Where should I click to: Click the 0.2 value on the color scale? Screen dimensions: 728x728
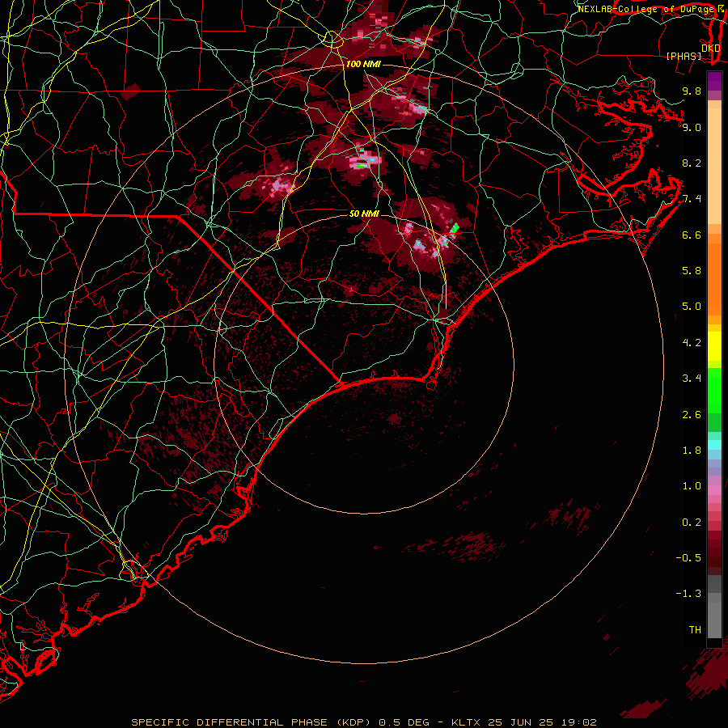[692, 523]
